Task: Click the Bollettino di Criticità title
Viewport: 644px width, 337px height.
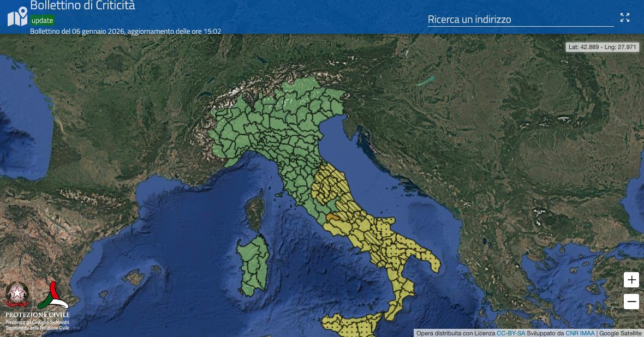Action: (82, 6)
